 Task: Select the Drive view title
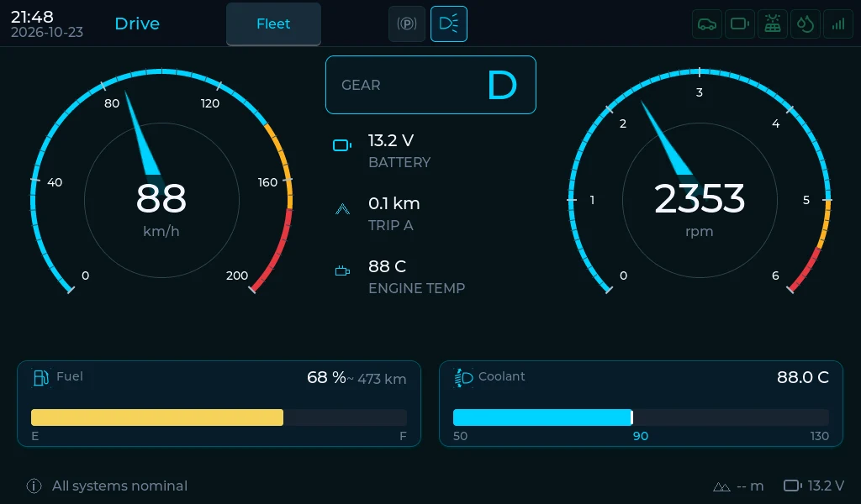[x=137, y=24]
